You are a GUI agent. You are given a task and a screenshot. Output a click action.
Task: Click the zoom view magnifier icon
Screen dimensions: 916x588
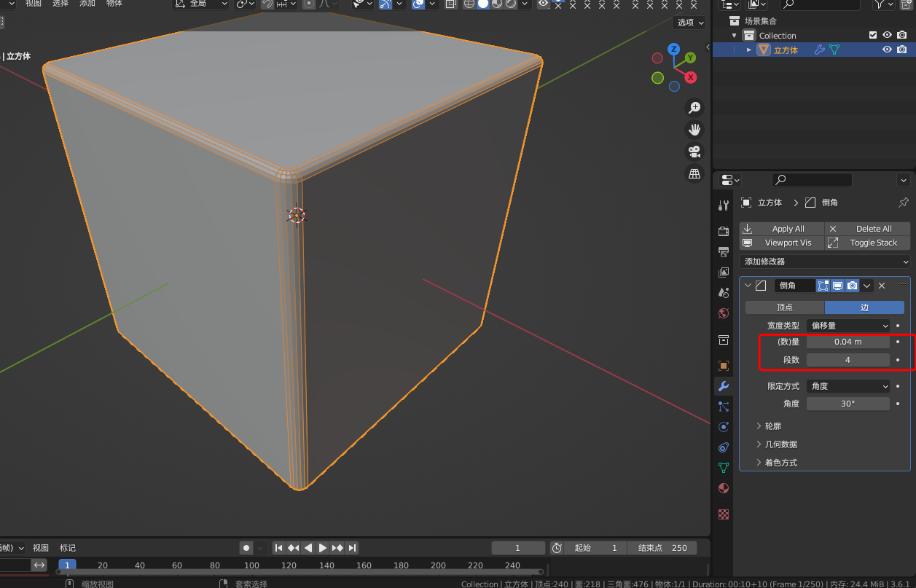pyautogui.click(x=694, y=108)
